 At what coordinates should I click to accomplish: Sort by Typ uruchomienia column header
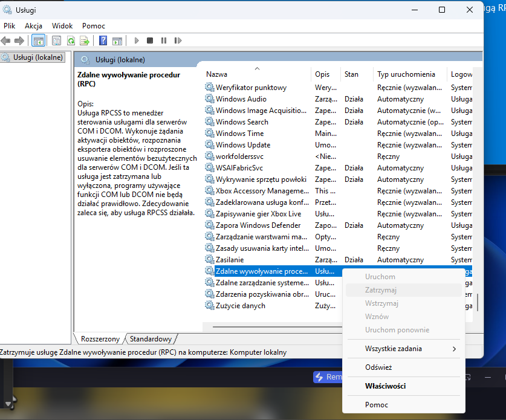(x=410, y=74)
